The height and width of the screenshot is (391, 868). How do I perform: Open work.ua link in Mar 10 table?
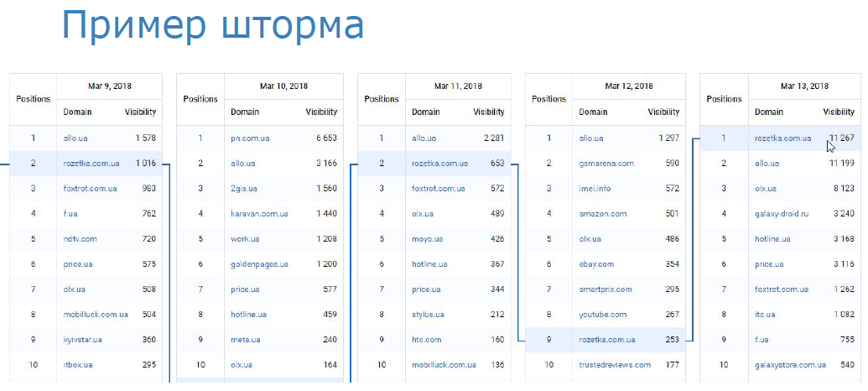245,238
